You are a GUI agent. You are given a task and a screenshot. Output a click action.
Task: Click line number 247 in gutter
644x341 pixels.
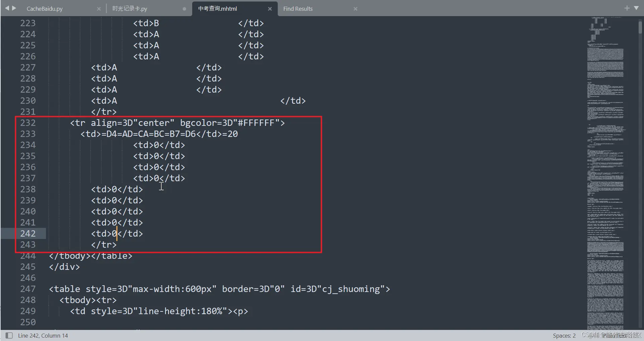coord(28,289)
